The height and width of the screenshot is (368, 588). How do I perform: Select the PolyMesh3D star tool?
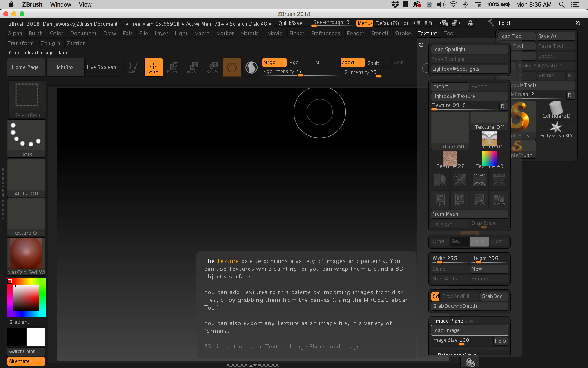[x=556, y=130]
